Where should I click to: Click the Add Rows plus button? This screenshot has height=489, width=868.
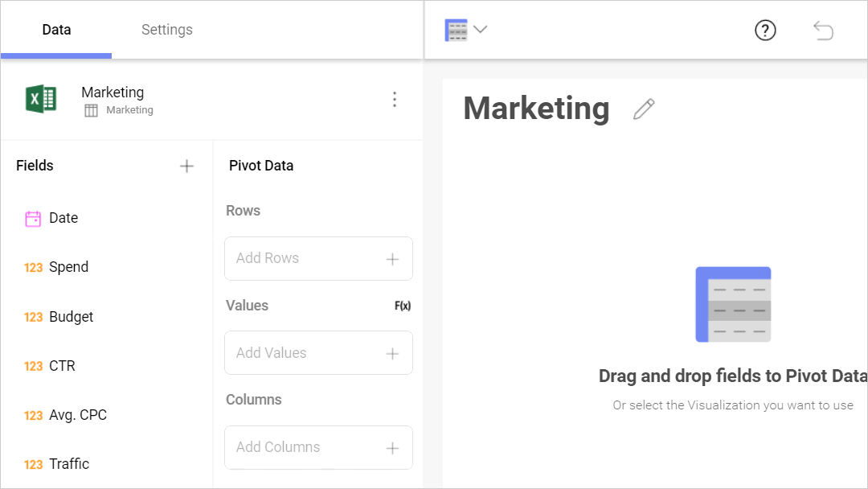click(392, 259)
